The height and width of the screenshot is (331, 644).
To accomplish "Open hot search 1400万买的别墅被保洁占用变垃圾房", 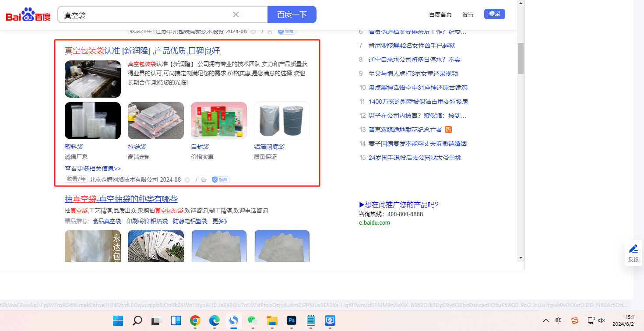I will [418, 102].
